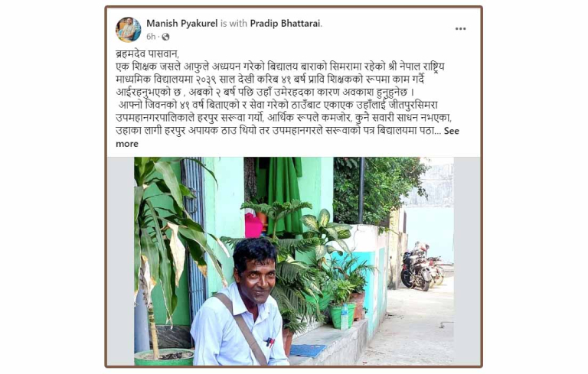The width and height of the screenshot is (588, 374).
Task: Open tagged Pradip Bhattarai's profile
Action: click(x=286, y=24)
